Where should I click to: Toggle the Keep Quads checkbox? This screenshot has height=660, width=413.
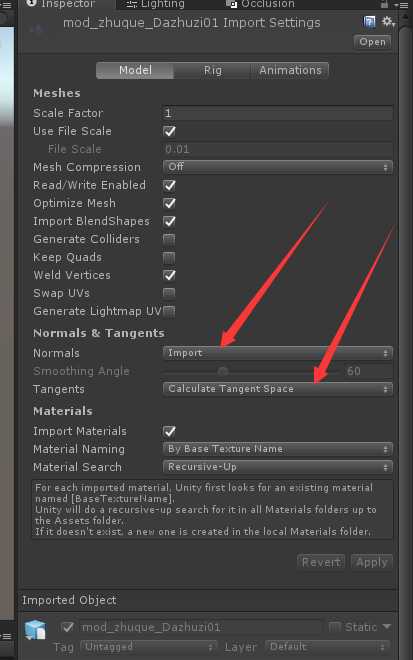(169, 258)
